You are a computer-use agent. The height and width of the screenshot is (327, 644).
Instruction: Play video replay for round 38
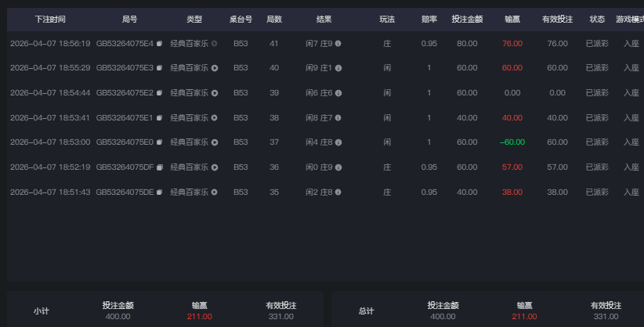(215, 118)
